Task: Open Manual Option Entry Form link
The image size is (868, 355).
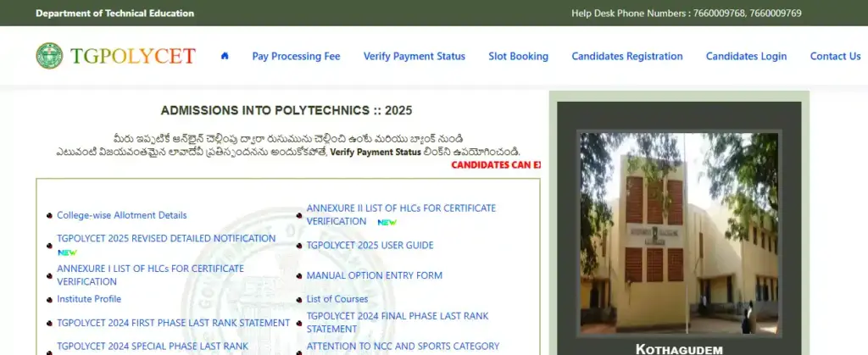Action: 374,275
